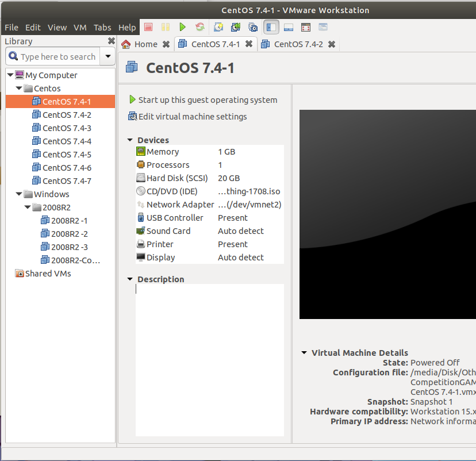This screenshot has height=461, width=476.
Task: Select the Memory device row
Action: click(x=210, y=152)
